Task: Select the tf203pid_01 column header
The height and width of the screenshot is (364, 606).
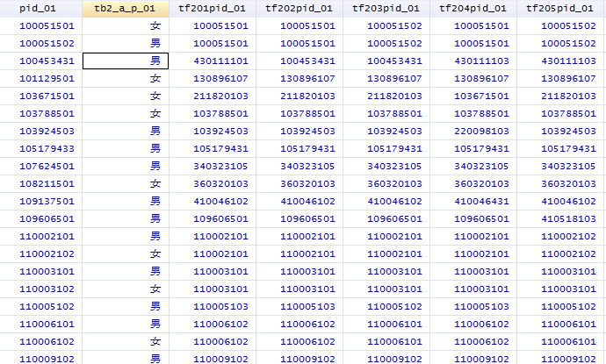Action: [x=386, y=9]
